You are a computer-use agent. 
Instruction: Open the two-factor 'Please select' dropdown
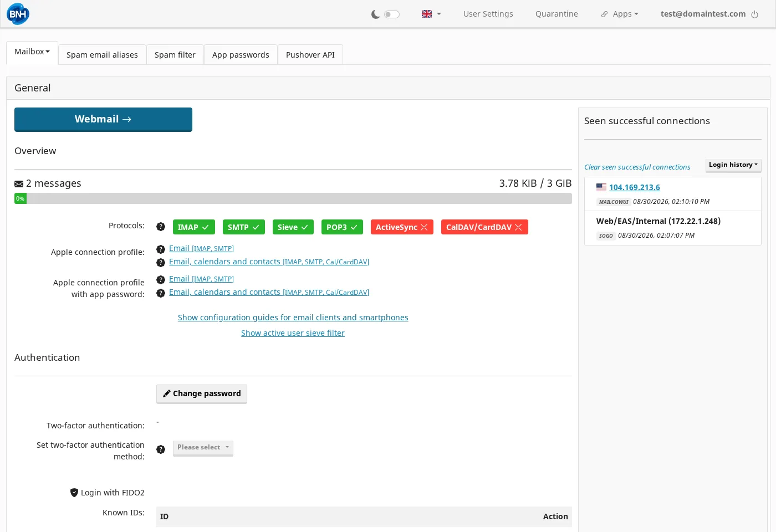(x=203, y=448)
